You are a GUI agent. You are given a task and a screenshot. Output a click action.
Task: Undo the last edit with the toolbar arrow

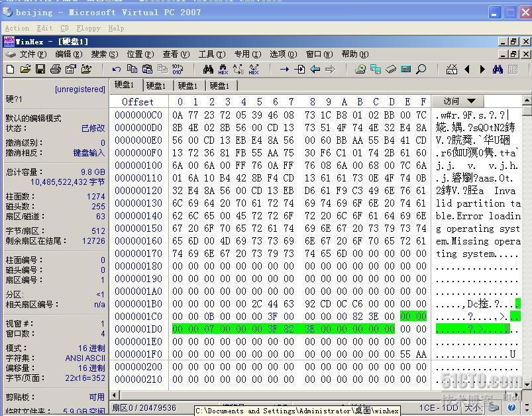[x=117, y=70]
